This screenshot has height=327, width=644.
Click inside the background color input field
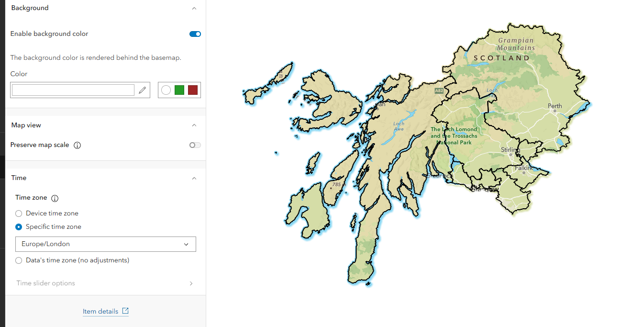coord(72,90)
